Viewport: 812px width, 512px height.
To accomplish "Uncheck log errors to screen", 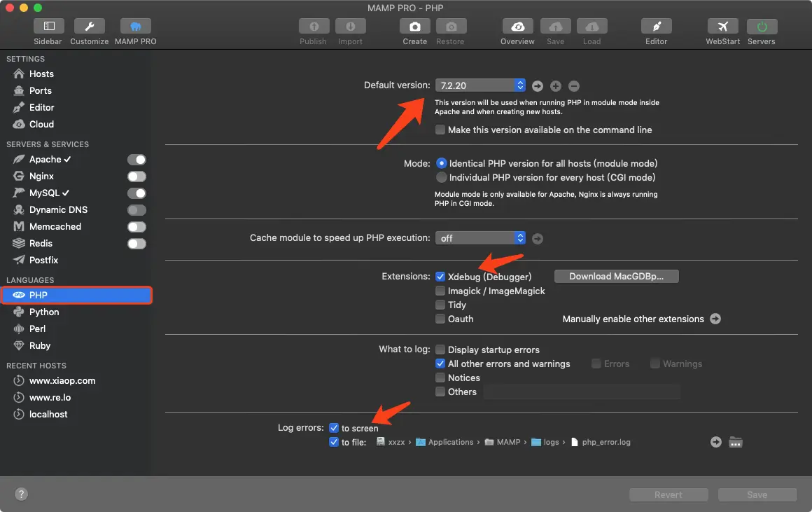I will pos(334,428).
